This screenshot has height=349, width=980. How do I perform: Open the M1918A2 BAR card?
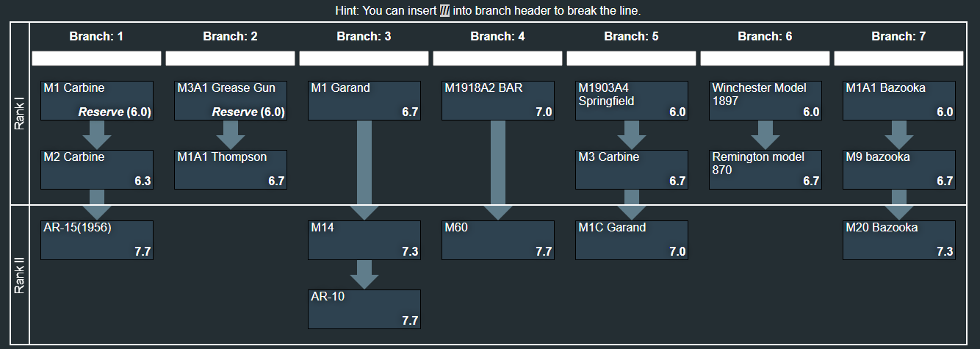(x=498, y=101)
